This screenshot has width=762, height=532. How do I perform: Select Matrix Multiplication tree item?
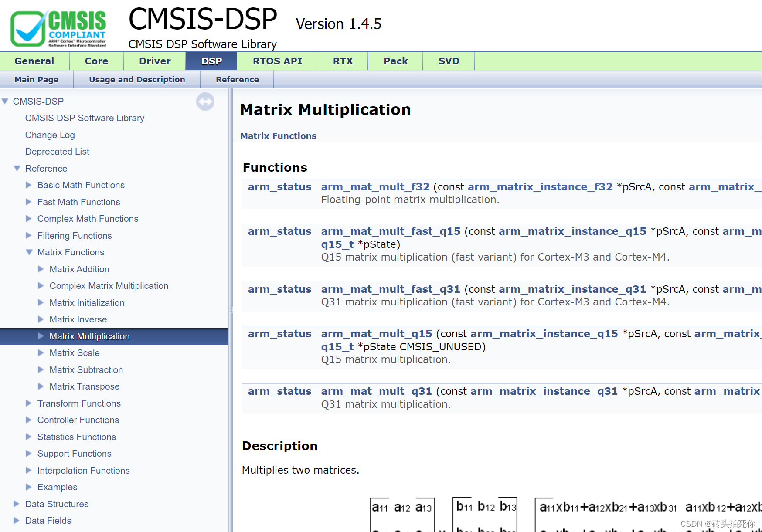(89, 336)
